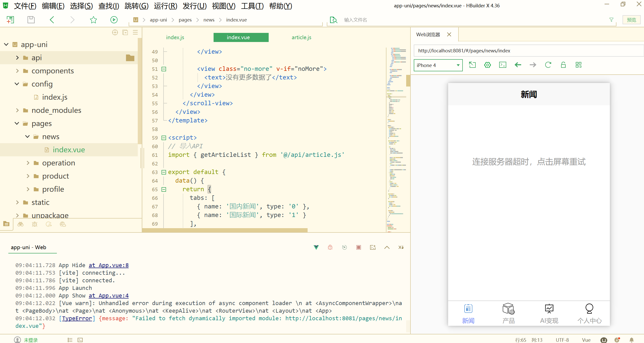Image resolution: width=644 pixels, height=343 pixels.
Task: Click the browser settings gear icon
Action: (487, 65)
